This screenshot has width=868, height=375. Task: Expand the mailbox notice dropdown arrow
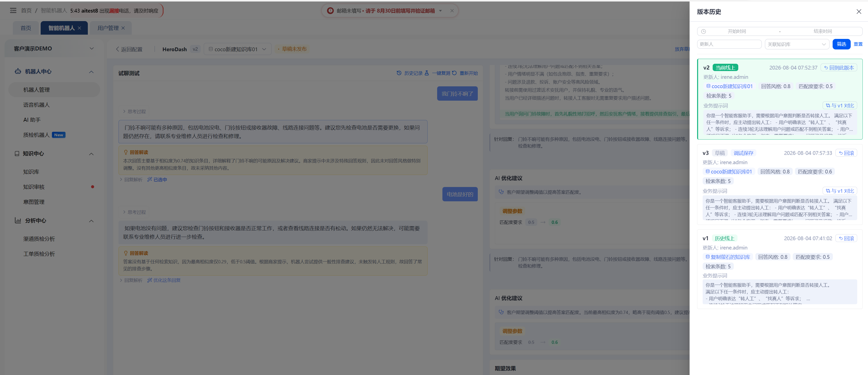click(440, 11)
